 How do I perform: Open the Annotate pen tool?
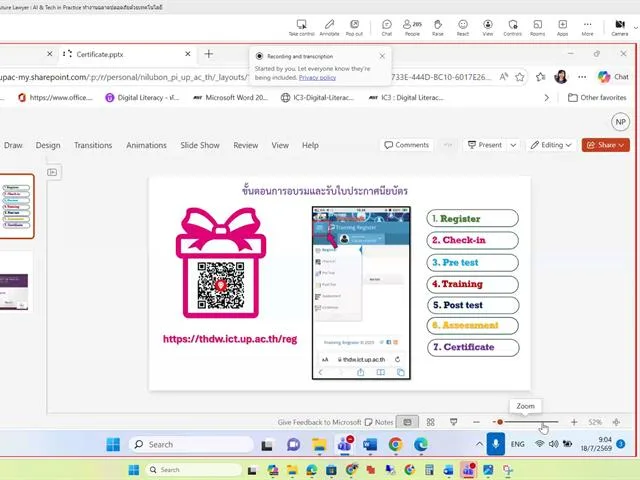coord(329,28)
